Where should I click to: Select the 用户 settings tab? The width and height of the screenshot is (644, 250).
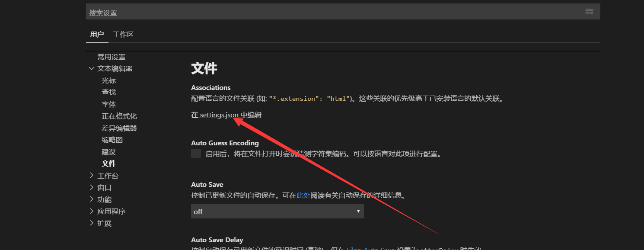[x=97, y=34]
